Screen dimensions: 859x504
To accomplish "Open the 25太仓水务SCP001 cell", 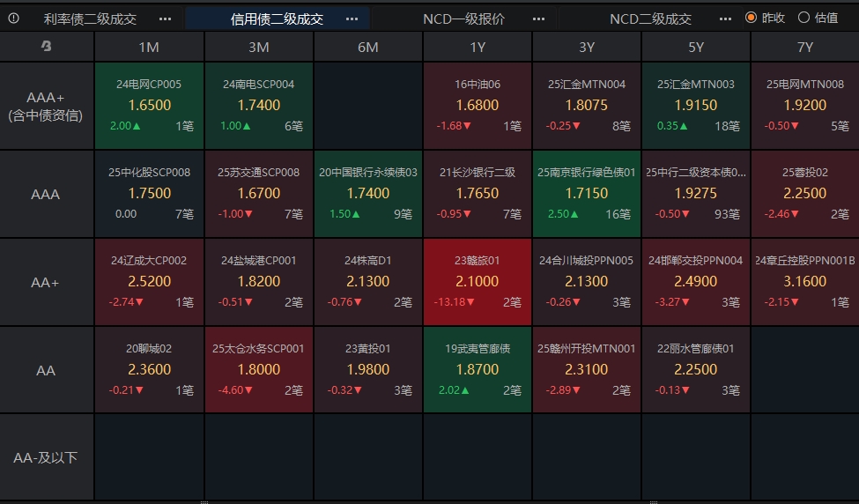I will 258,370.
